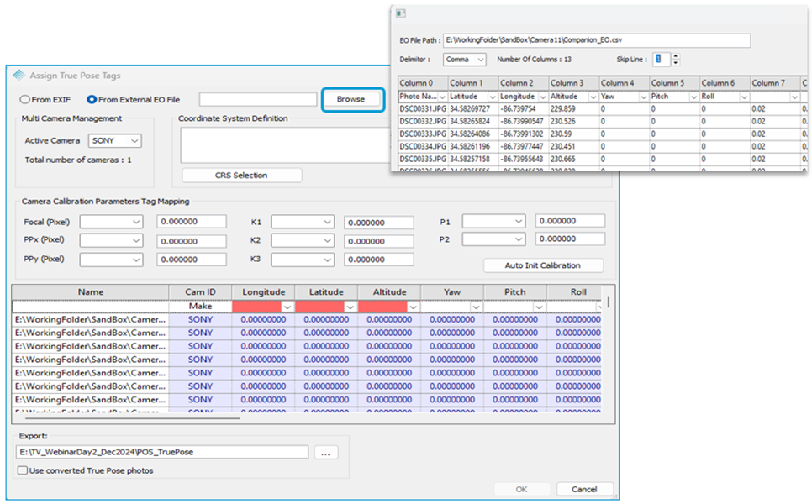812x504 pixels.
Task: Open the PPy (Pixel) tag dropdown
Action: (x=111, y=260)
